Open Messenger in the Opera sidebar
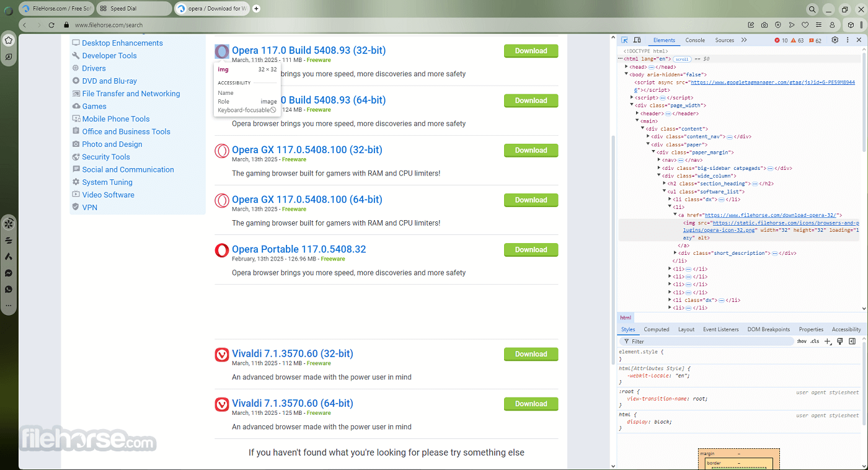This screenshot has height=470, width=868. [9, 273]
